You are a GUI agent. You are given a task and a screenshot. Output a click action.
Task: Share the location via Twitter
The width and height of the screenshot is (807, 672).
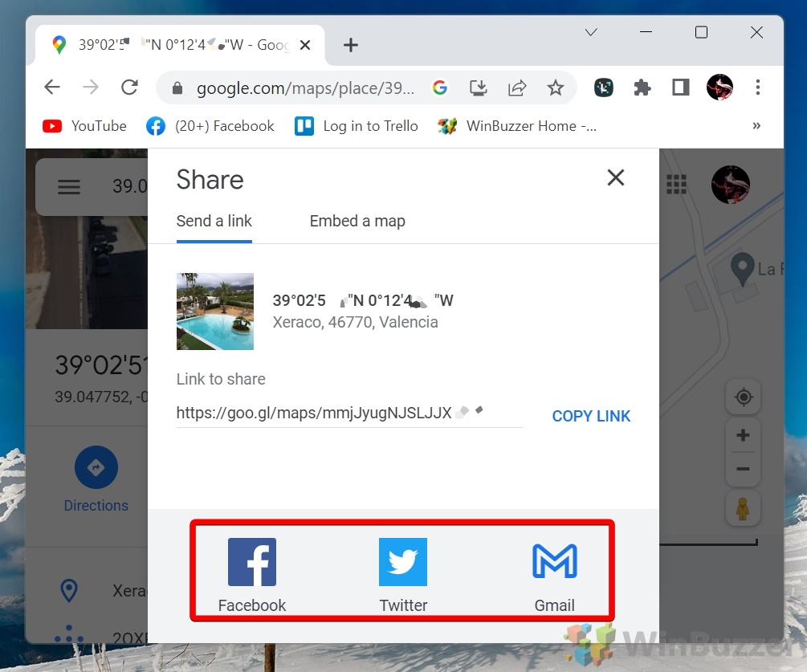pos(403,575)
